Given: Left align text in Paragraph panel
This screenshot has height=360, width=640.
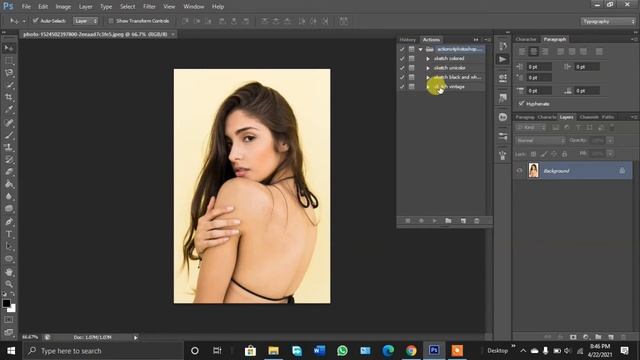Looking at the screenshot, I should [x=522, y=51].
